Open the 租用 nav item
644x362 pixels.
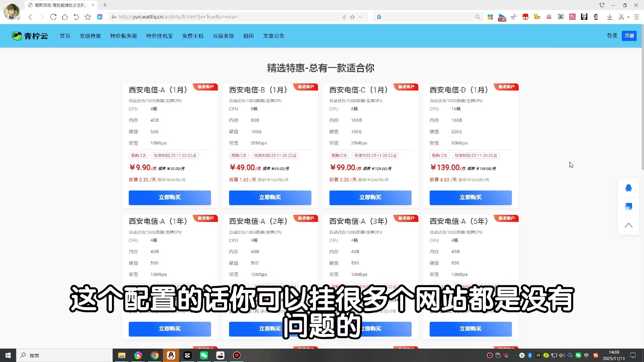tap(249, 36)
